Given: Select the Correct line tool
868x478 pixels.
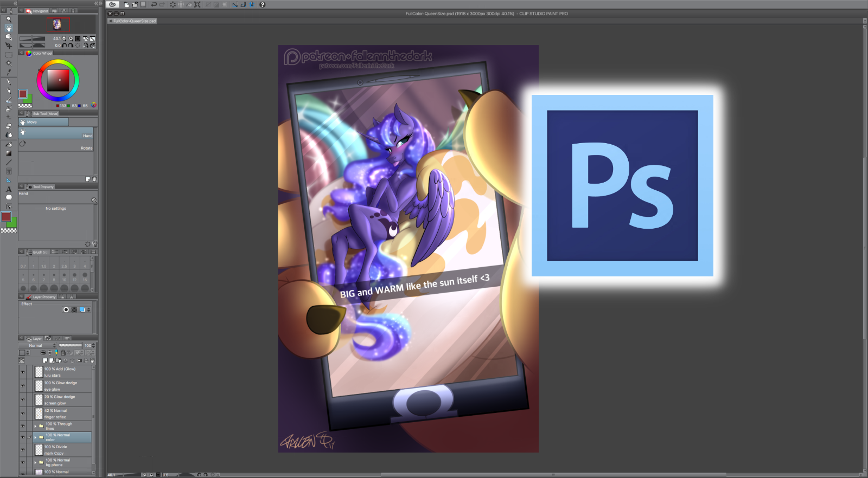Looking at the screenshot, I should point(9,206).
